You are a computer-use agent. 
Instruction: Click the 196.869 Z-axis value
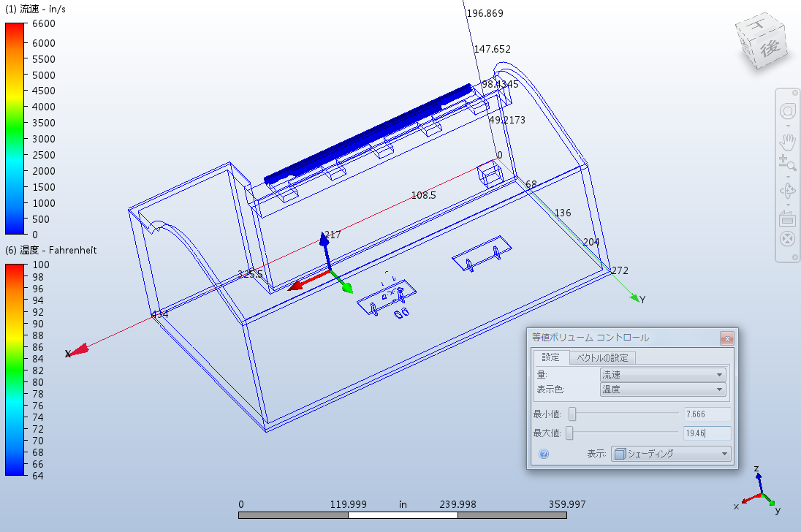click(x=485, y=13)
